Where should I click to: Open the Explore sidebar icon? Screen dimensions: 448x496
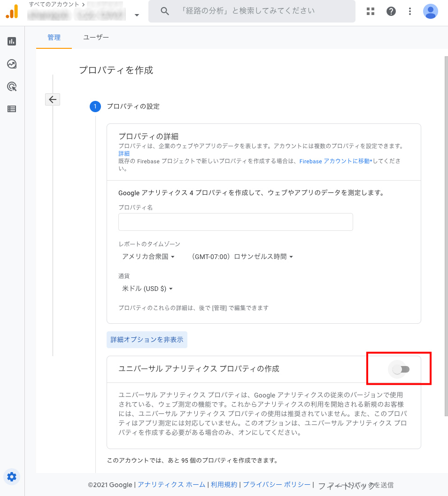point(12,64)
